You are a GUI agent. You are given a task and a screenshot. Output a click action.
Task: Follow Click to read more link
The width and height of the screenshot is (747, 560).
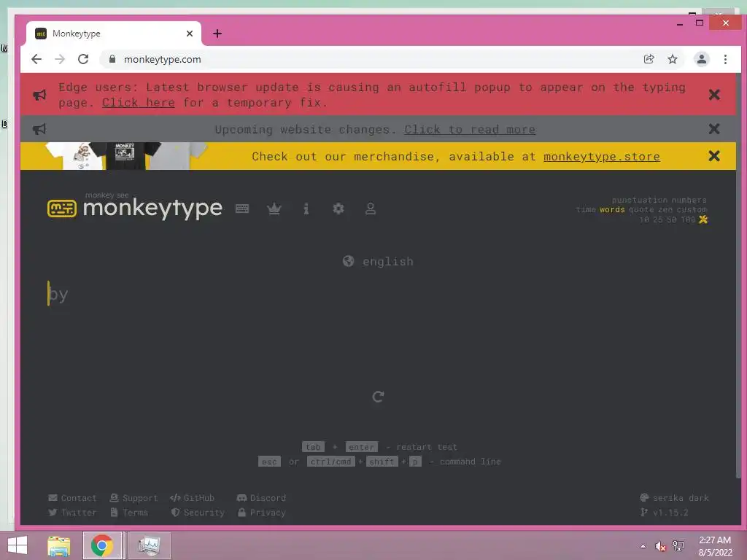(x=470, y=130)
